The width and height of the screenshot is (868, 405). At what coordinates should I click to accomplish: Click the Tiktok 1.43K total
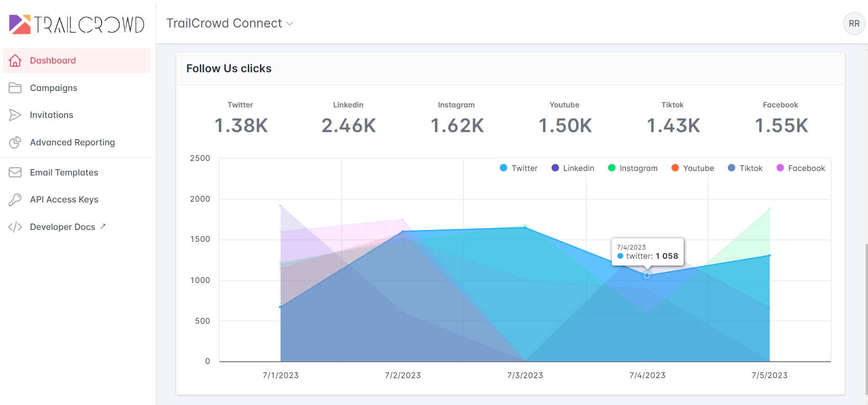point(673,126)
